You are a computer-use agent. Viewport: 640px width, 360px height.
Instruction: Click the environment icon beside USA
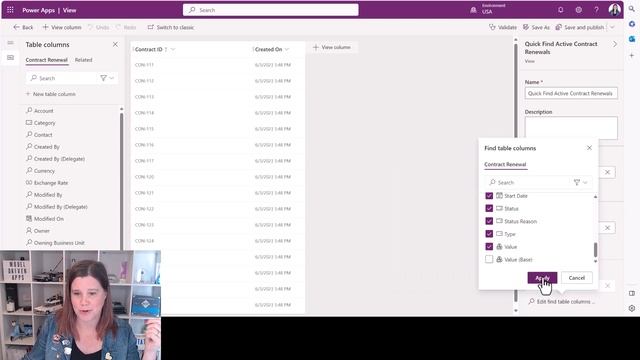[473, 10]
